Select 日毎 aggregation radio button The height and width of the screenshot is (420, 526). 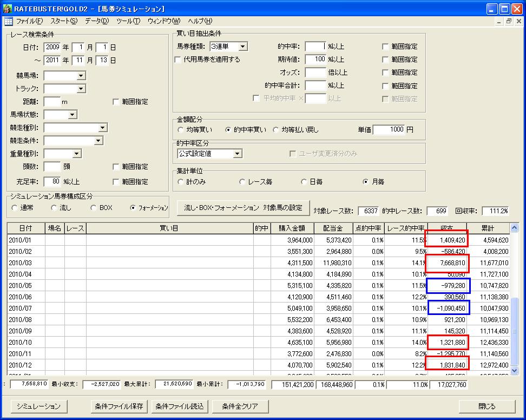(x=304, y=182)
